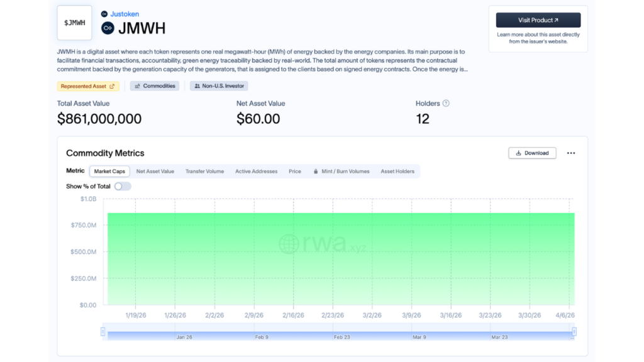
Task: Open the Holders help tooltip question mark
Action: pos(447,103)
